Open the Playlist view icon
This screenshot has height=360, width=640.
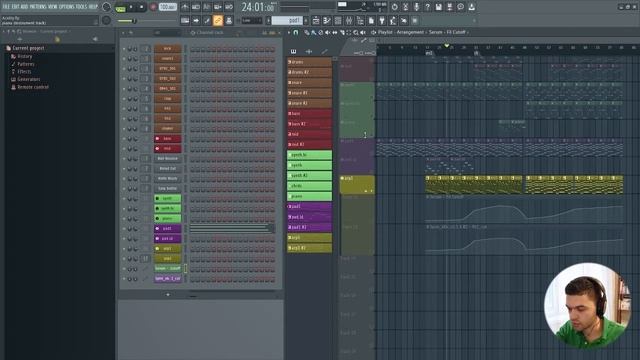tap(316, 20)
